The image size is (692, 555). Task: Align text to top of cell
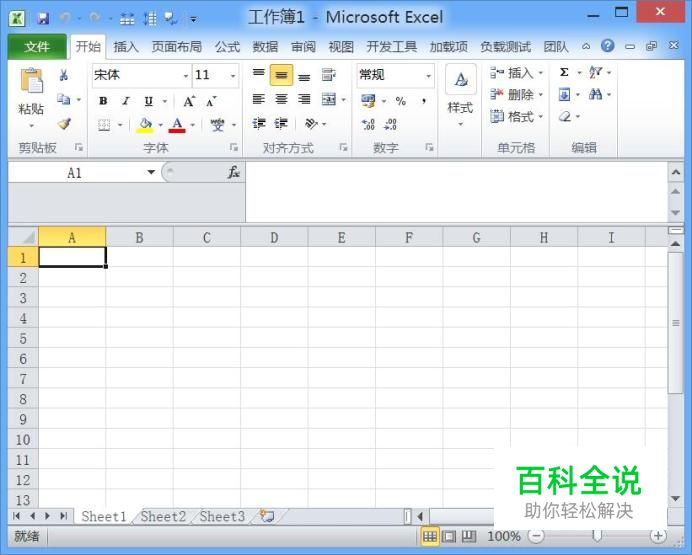259,74
